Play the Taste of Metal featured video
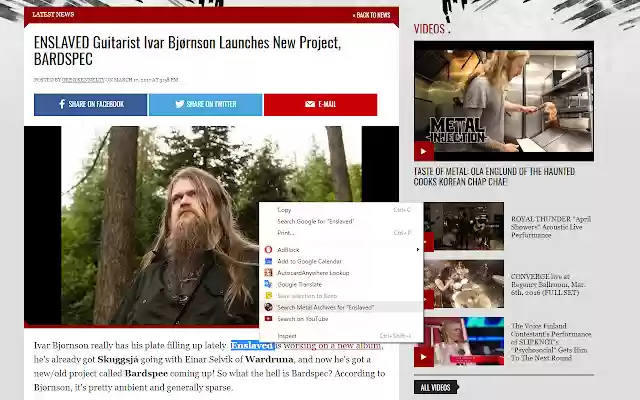The height and width of the screenshot is (400, 640). (x=423, y=151)
